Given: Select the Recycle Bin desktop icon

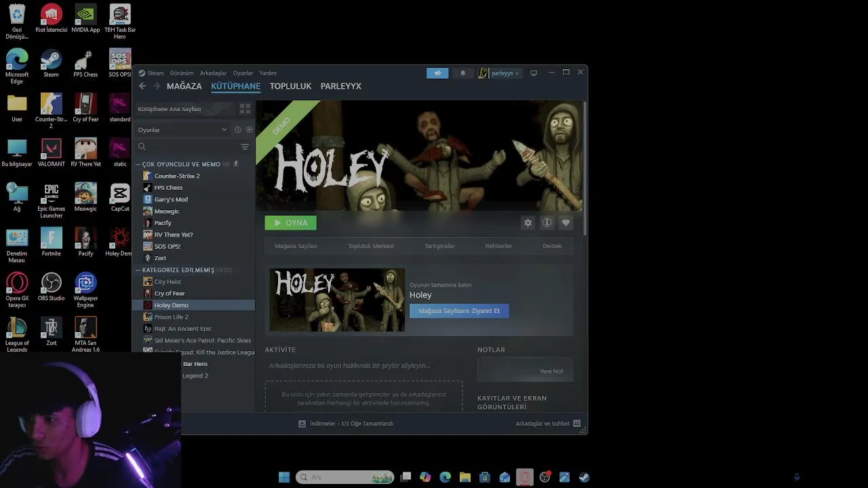Looking at the screenshot, I should pos(17,22).
